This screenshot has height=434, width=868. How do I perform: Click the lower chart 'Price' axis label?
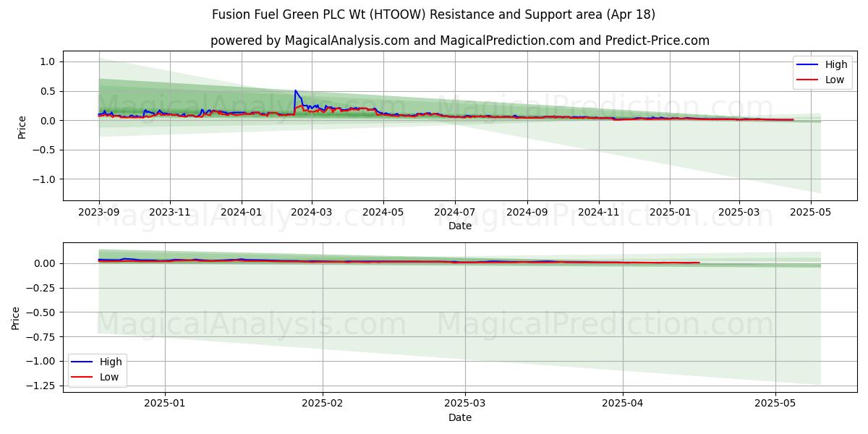tap(16, 318)
